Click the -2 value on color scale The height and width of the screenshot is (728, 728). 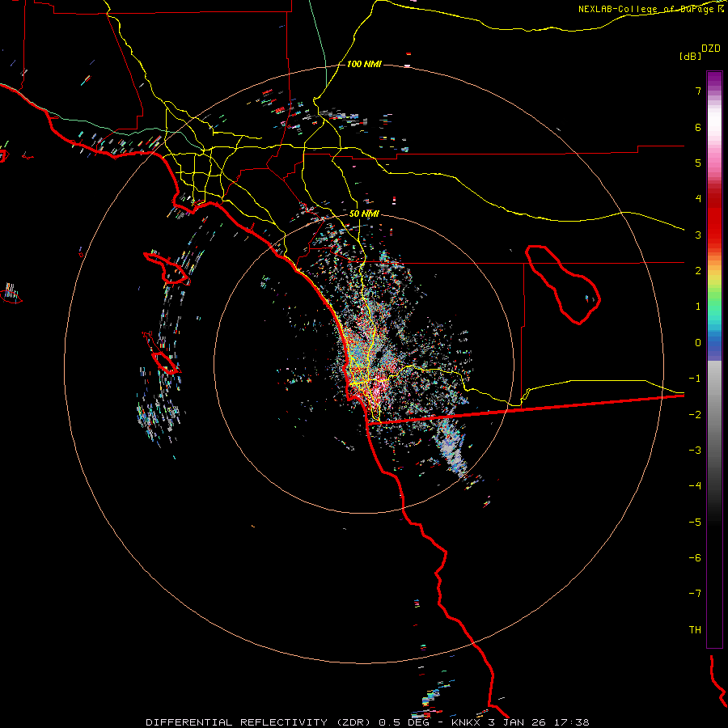(695, 414)
